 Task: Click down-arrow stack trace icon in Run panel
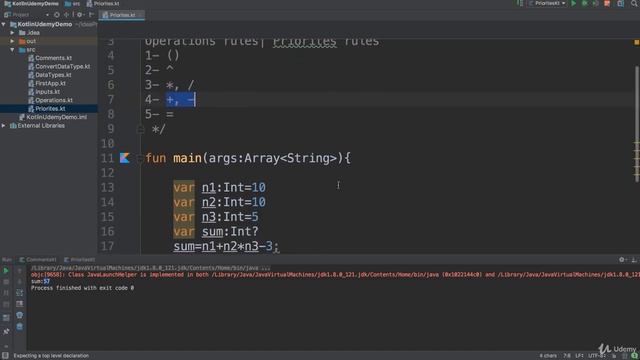[19, 282]
